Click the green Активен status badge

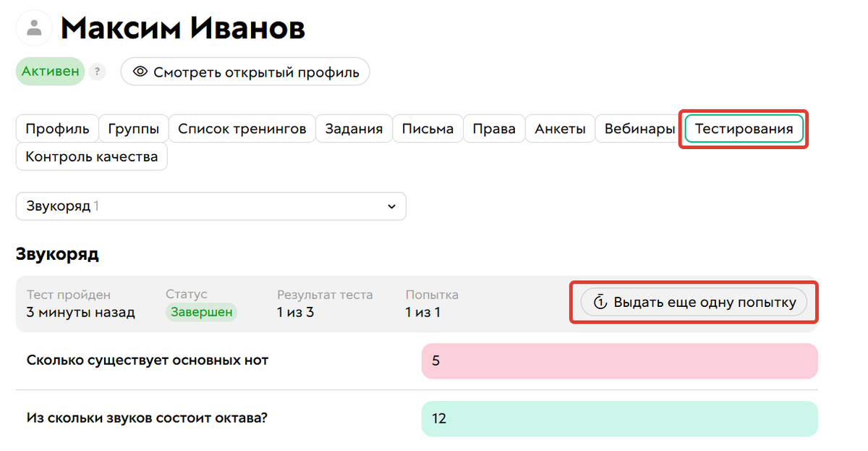49,71
